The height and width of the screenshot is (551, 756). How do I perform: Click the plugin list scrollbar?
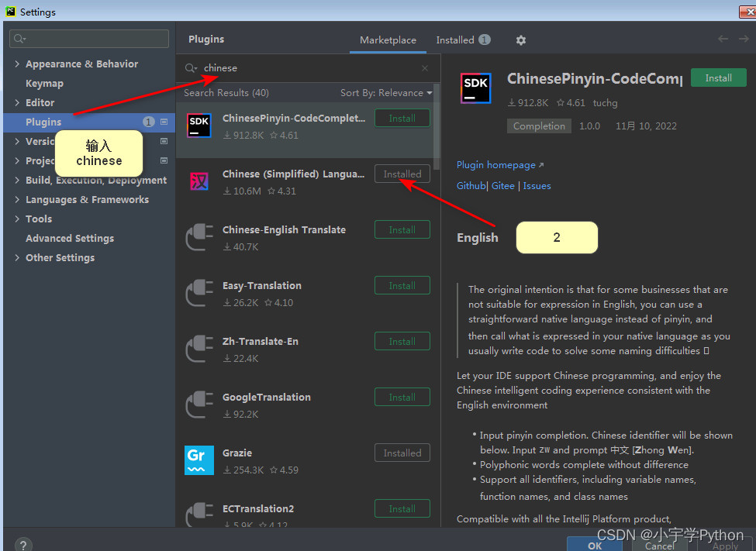(x=437, y=126)
